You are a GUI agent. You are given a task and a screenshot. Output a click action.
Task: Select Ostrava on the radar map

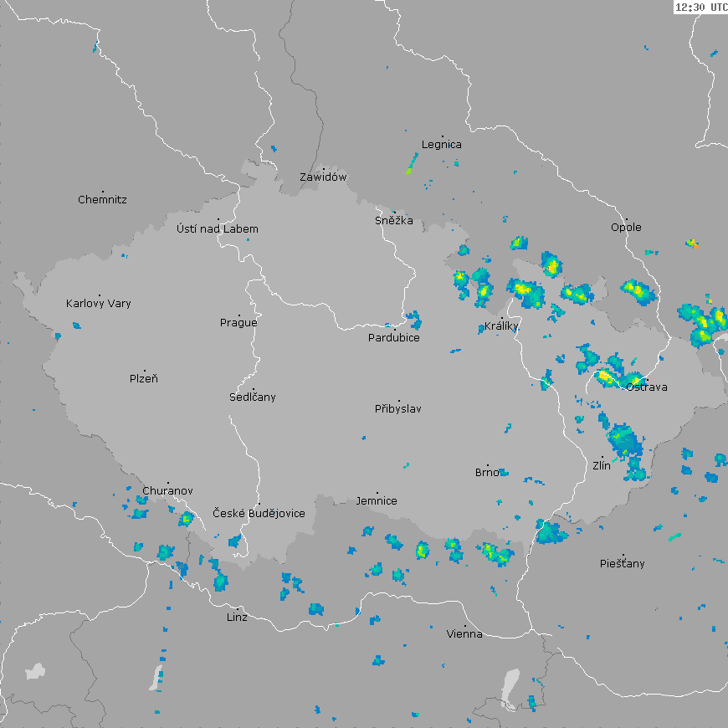pos(647,387)
